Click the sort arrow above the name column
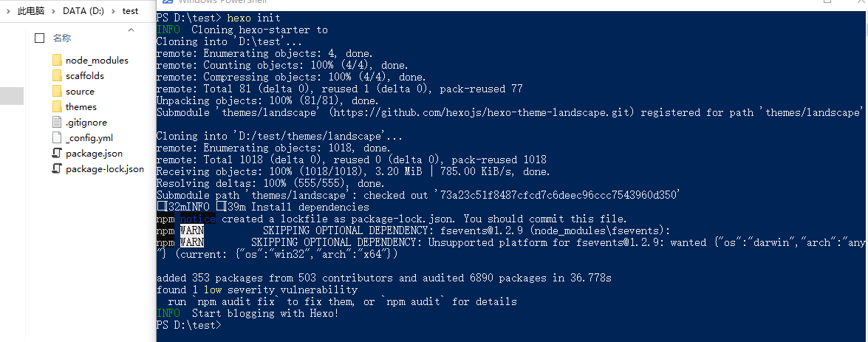 [x=131, y=30]
